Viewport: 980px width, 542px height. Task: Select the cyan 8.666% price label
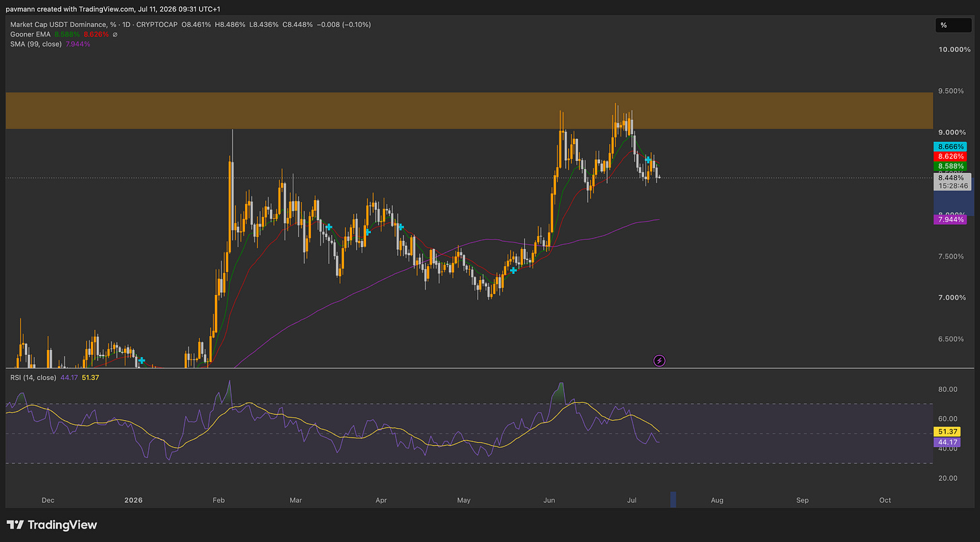[x=950, y=147]
